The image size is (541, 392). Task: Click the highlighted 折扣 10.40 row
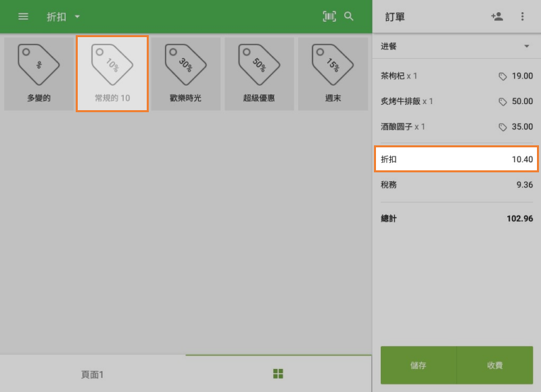click(456, 159)
